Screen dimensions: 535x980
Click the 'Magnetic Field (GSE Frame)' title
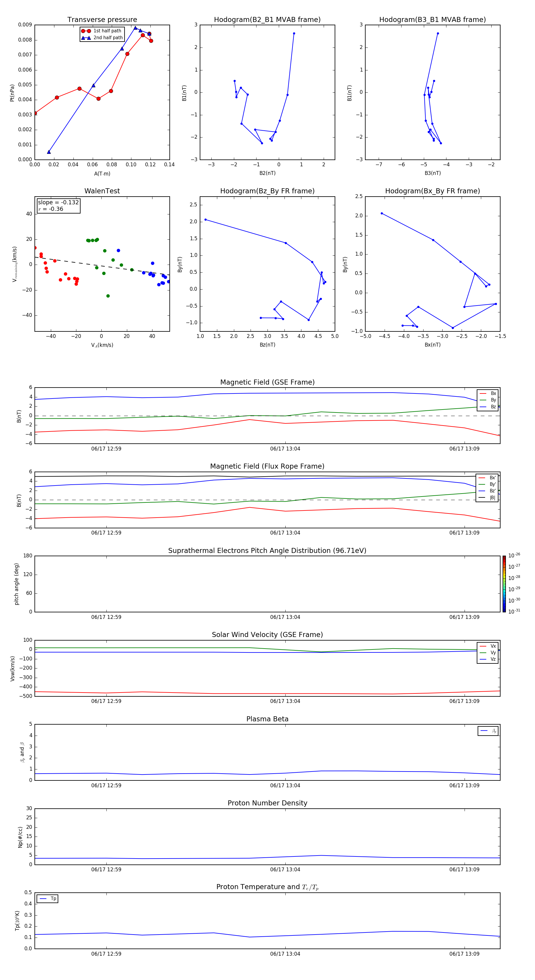[267, 382]
